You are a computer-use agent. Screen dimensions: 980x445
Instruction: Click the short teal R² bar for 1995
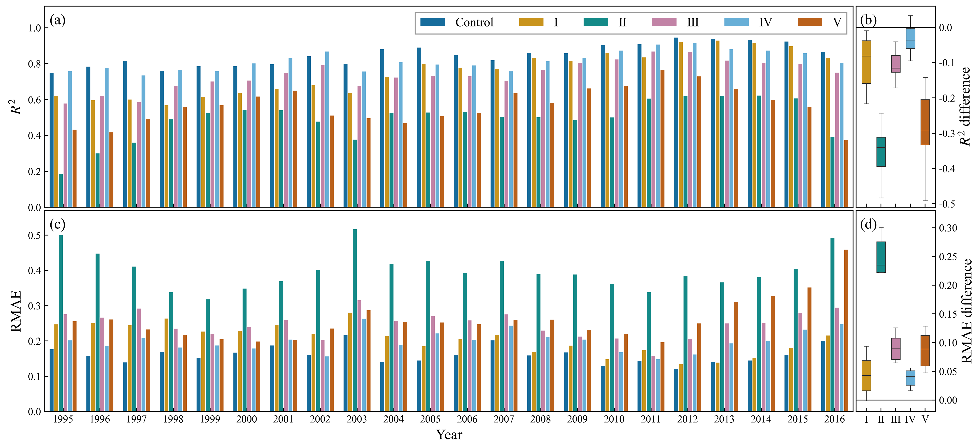click(61, 190)
